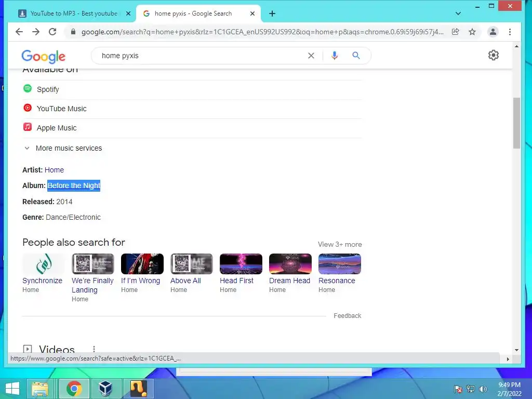Open We're Finally Landing thumbnail
Viewport: 532px width, 399px height.
coord(93,263)
